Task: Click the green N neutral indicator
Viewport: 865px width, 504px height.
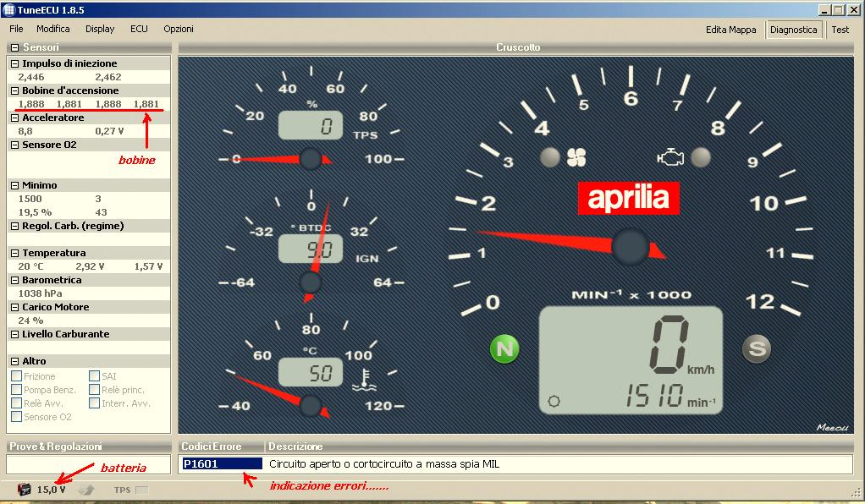Action: click(504, 348)
